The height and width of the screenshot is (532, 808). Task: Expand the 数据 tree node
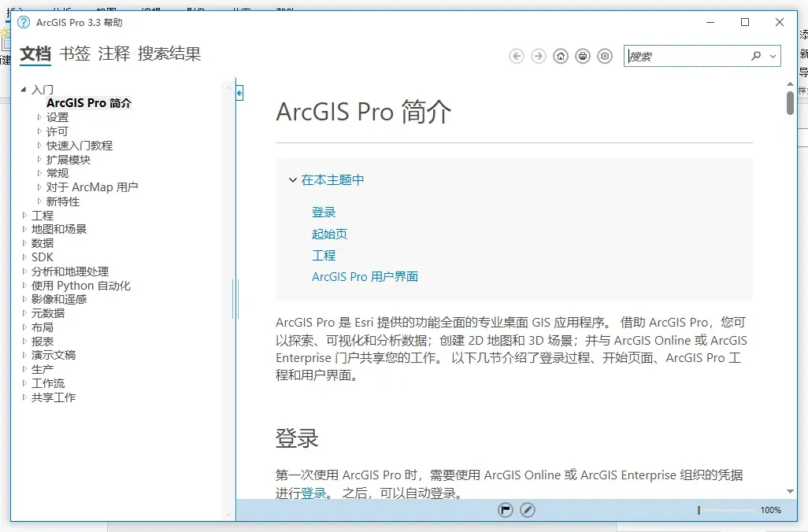coord(24,242)
